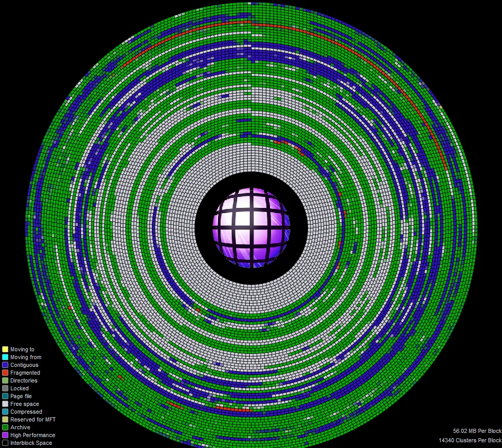
Task: Click the 56.02 MB Per Block text
Action: click(x=477, y=431)
